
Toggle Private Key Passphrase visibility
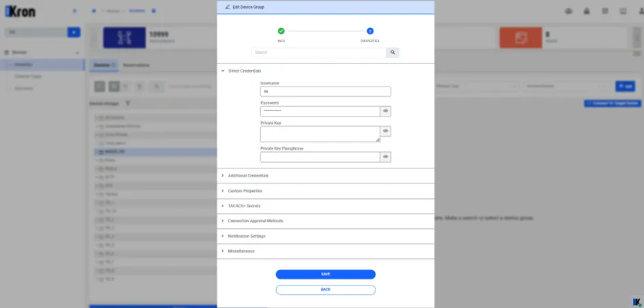[385, 157]
